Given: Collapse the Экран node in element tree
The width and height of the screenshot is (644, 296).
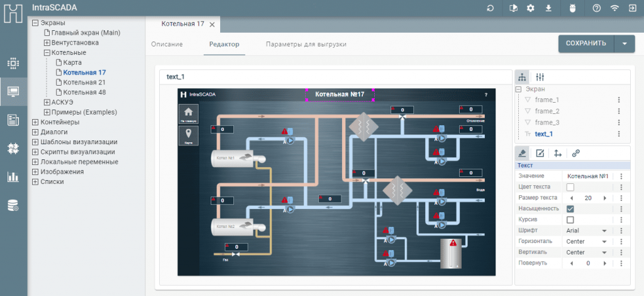Looking at the screenshot, I should click(x=518, y=89).
